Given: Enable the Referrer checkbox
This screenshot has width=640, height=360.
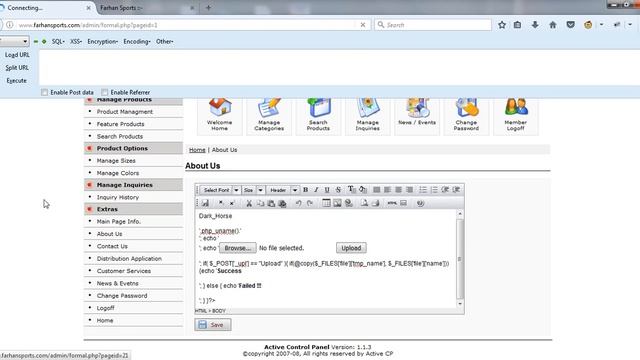Looking at the screenshot, I should (x=105, y=92).
